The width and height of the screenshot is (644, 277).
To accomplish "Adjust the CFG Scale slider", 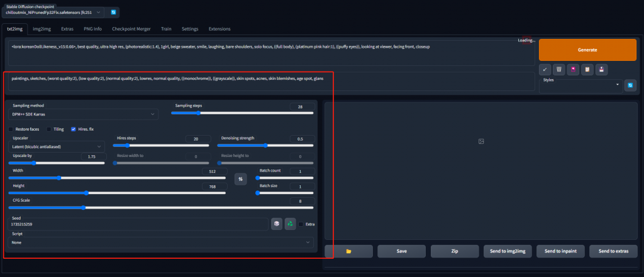I will 160,208.
